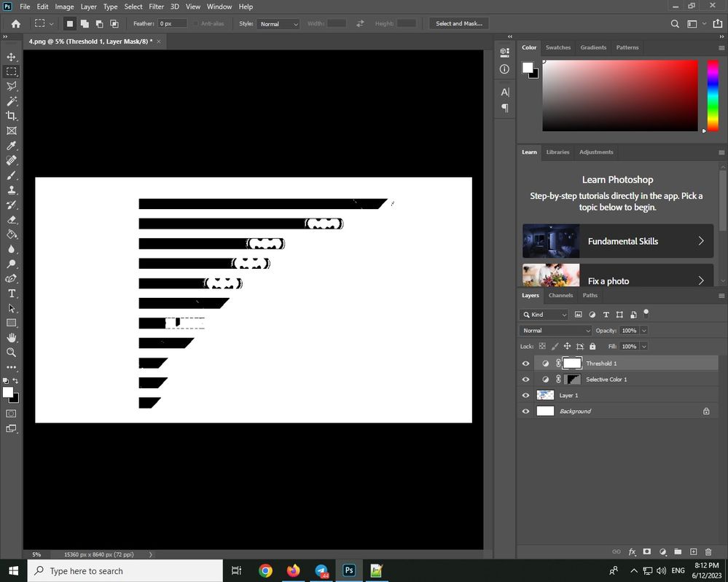Viewport: 728px width, 582px height.
Task: Open Google Chrome from taskbar
Action: [x=265, y=571]
